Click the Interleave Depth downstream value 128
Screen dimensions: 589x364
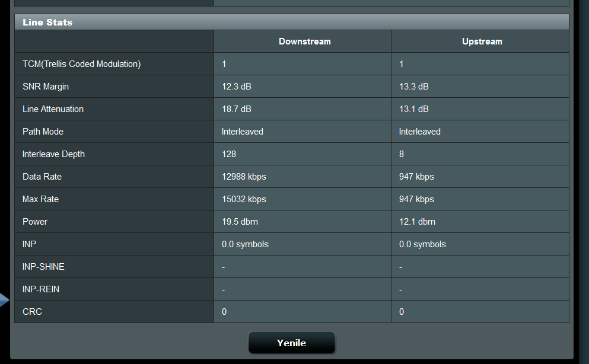pyautogui.click(x=229, y=154)
